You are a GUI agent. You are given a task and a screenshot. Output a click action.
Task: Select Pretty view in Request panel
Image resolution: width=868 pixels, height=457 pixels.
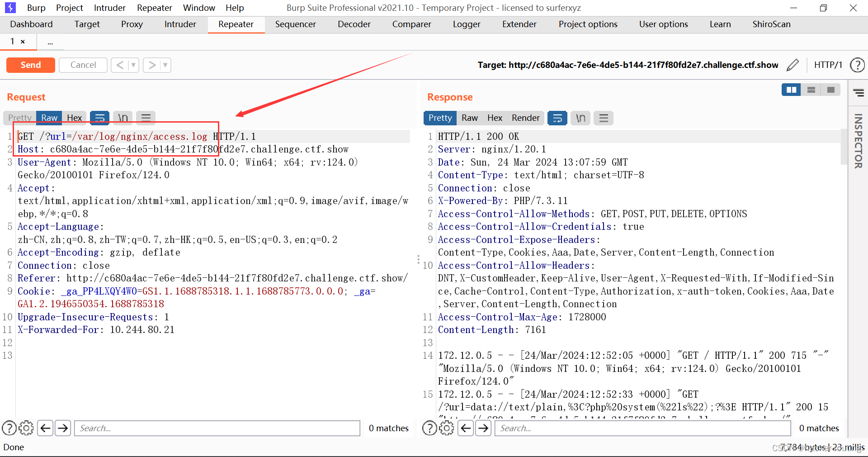pyautogui.click(x=20, y=118)
